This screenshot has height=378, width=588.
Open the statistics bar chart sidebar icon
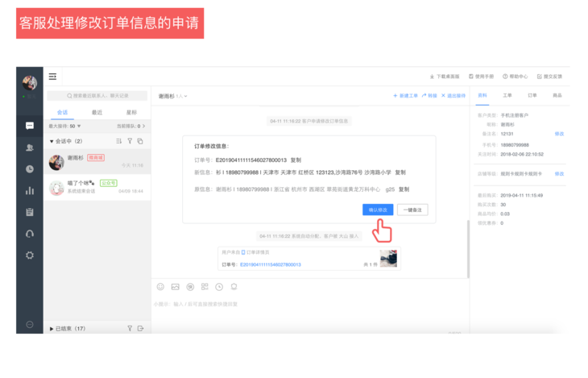[30, 191]
